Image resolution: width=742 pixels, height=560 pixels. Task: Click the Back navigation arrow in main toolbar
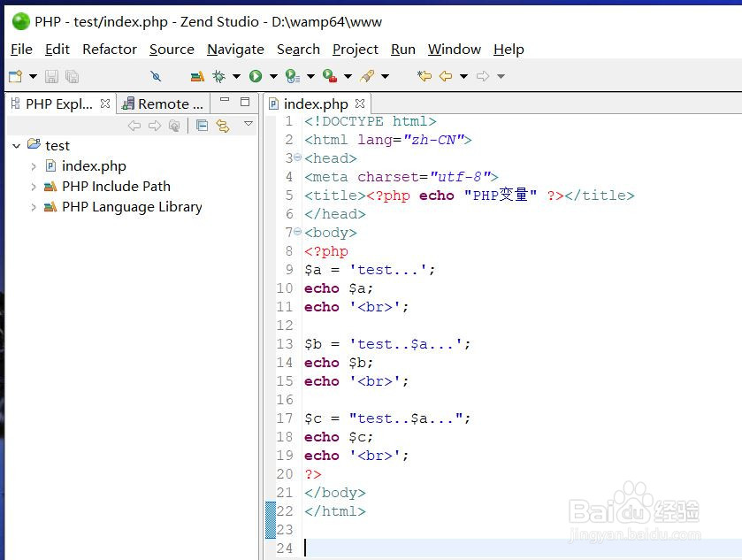[446, 76]
